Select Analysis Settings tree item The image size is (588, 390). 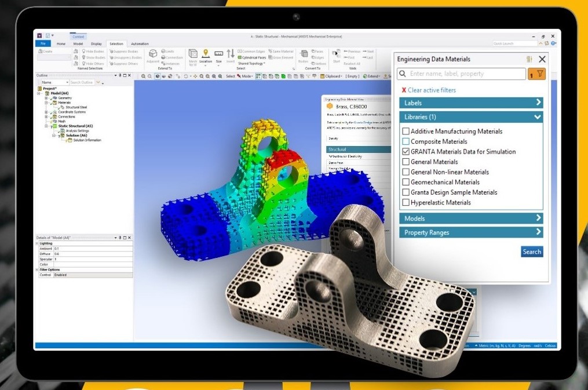point(77,131)
